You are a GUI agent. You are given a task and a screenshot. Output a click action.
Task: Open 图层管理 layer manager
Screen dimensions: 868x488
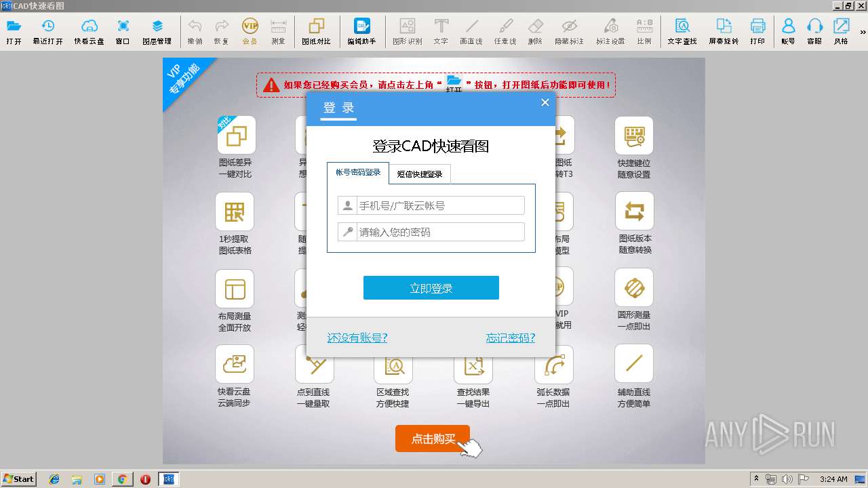[x=157, y=32]
